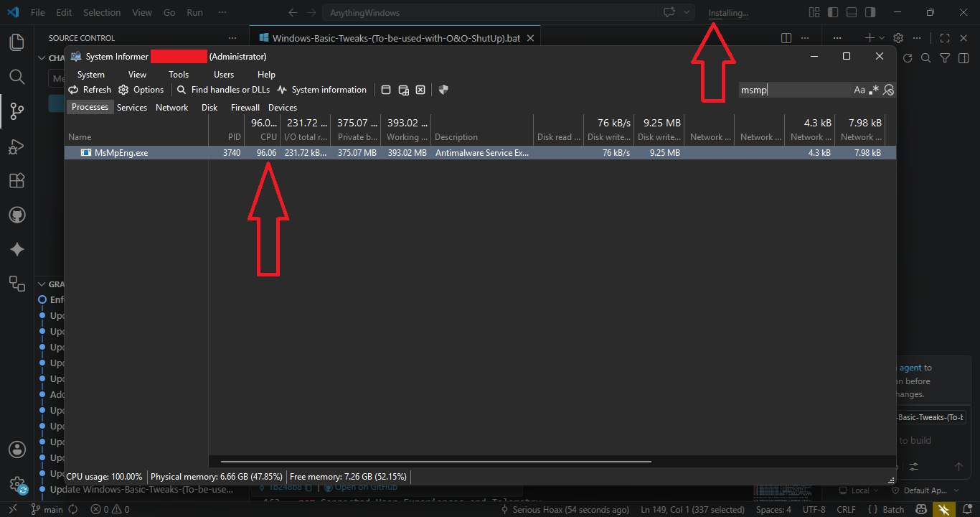Image resolution: width=980 pixels, height=517 pixels.
Task: Open Source Control more actions ellipsis
Action: (x=232, y=38)
